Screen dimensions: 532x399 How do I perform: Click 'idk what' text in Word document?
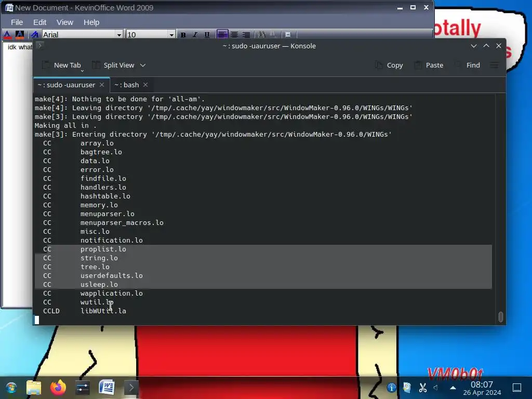coord(20,47)
